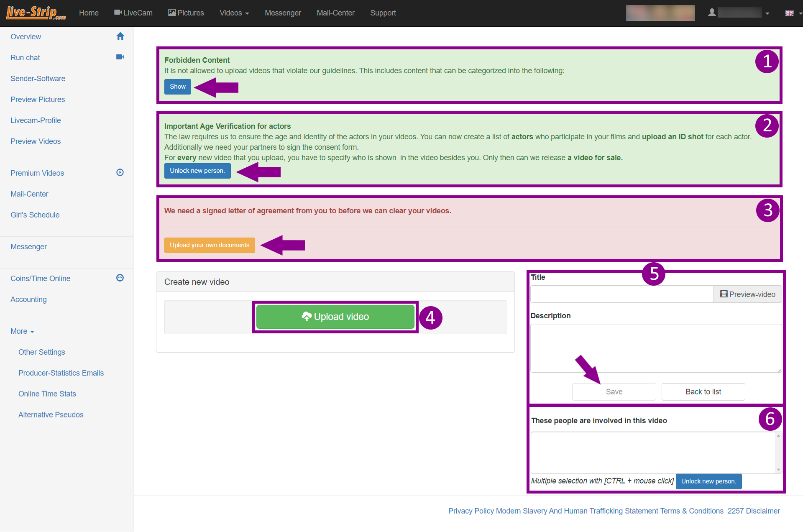
Task: Click the home icon beside Overview
Action: tap(120, 36)
